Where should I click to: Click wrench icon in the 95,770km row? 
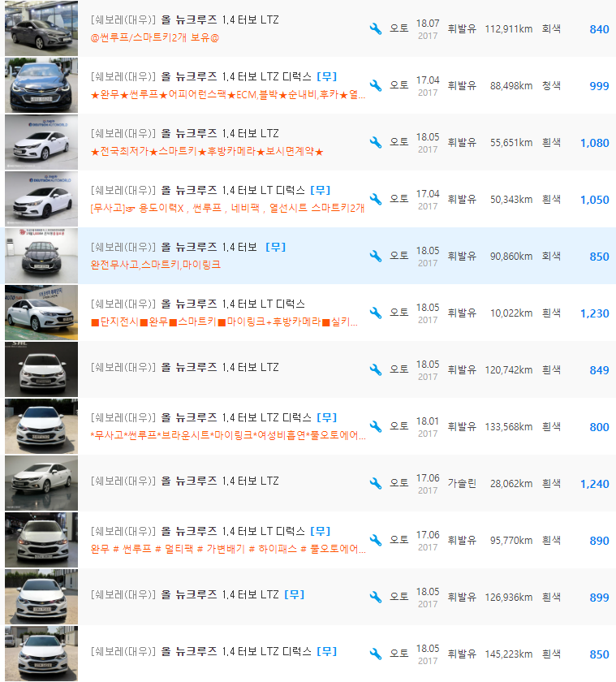coord(376,541)
